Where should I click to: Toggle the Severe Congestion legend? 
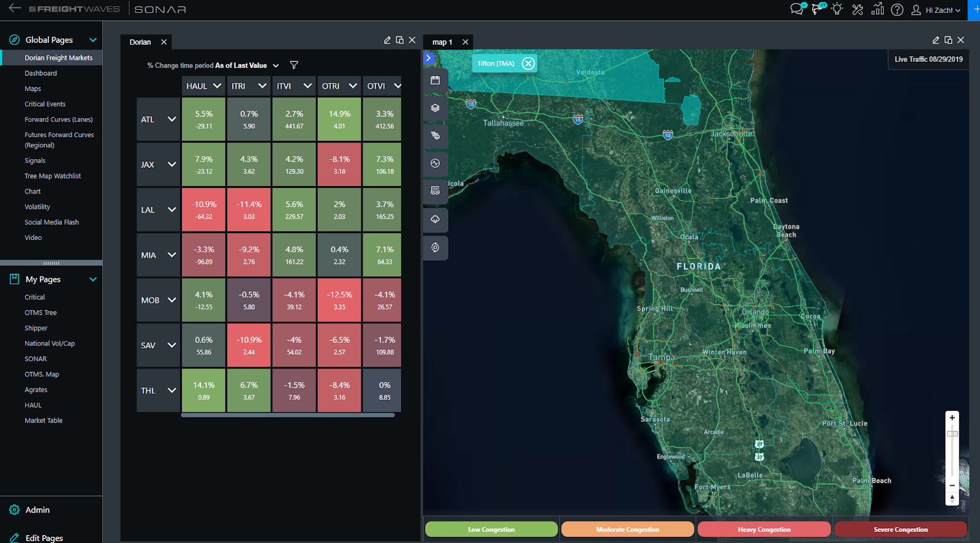coord(900,530)
